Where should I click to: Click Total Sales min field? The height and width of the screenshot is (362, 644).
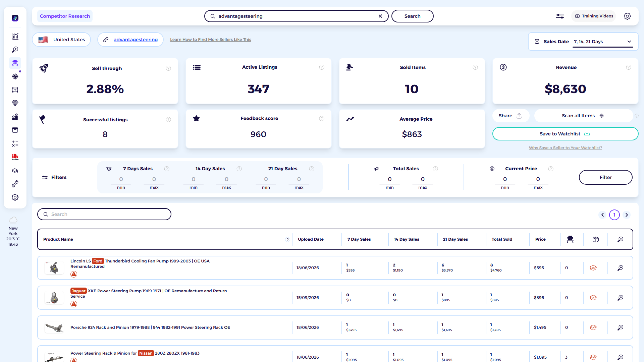[389, 180]
